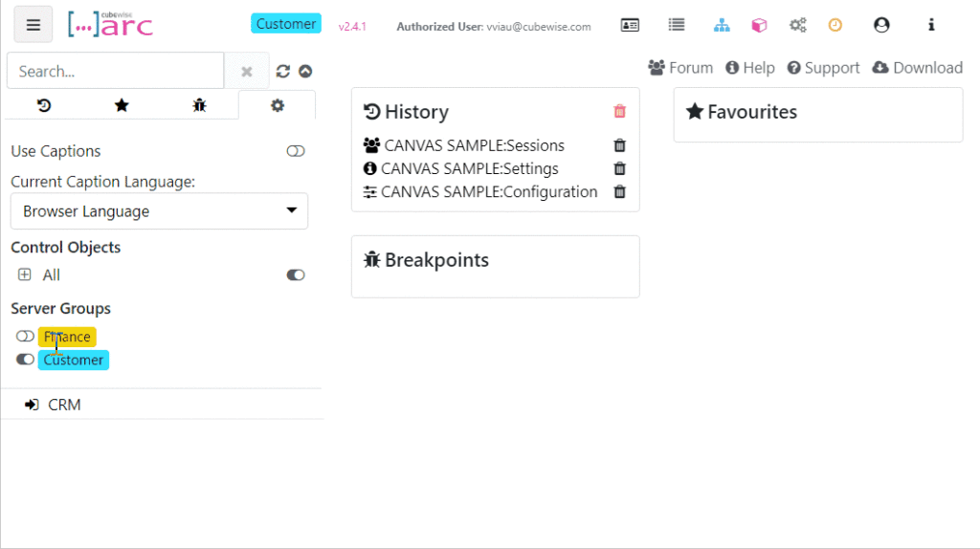980x549 pixels.
Task: Open the gears icon in top bar
Action: (797, 26)
